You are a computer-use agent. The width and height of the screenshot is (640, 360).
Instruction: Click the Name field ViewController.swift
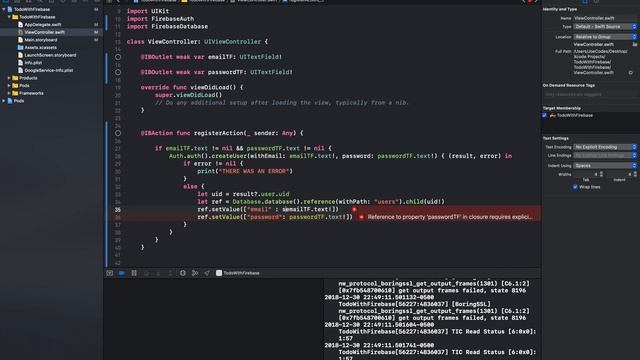pyautogui.click(x=605, y=18)
